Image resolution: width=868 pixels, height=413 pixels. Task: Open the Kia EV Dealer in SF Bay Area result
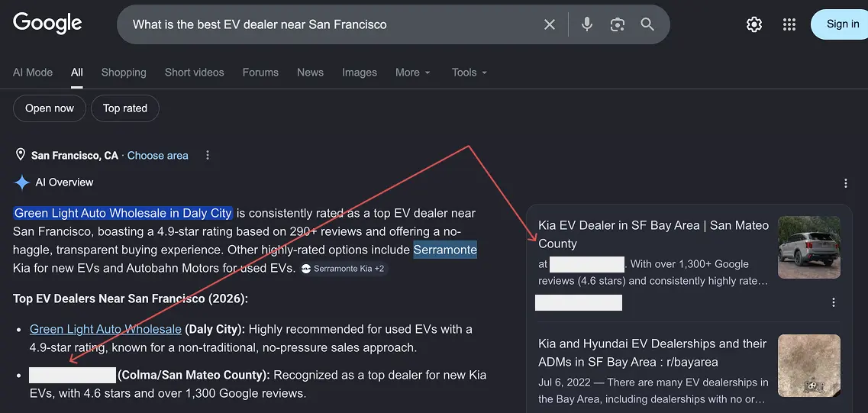pos(653,234)
